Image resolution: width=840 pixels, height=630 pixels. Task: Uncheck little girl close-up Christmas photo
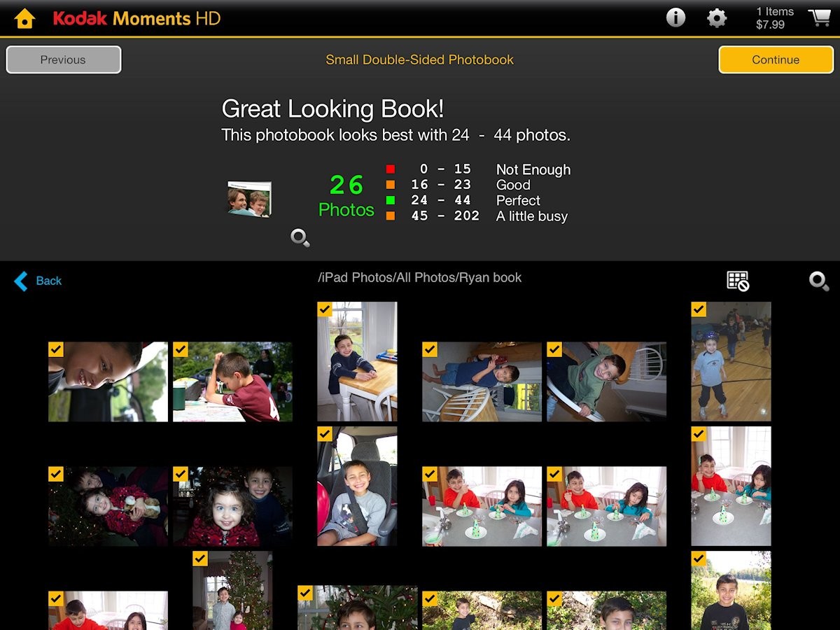[181, 474]
